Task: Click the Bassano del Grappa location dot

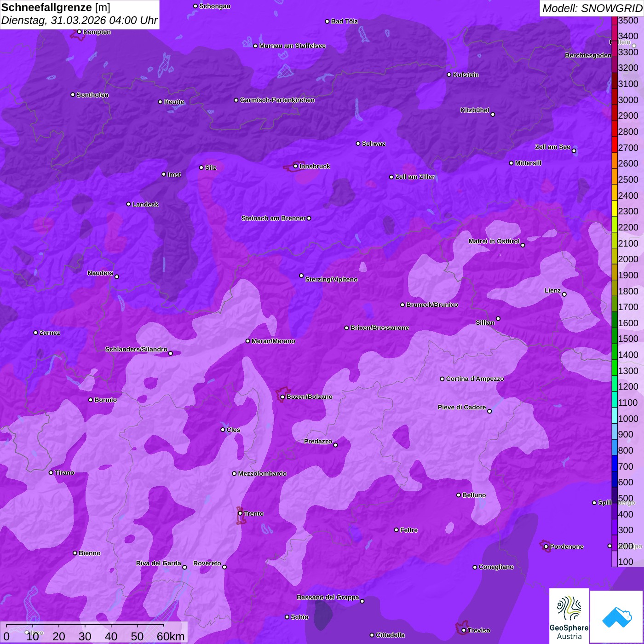Action: pos(362,601)
